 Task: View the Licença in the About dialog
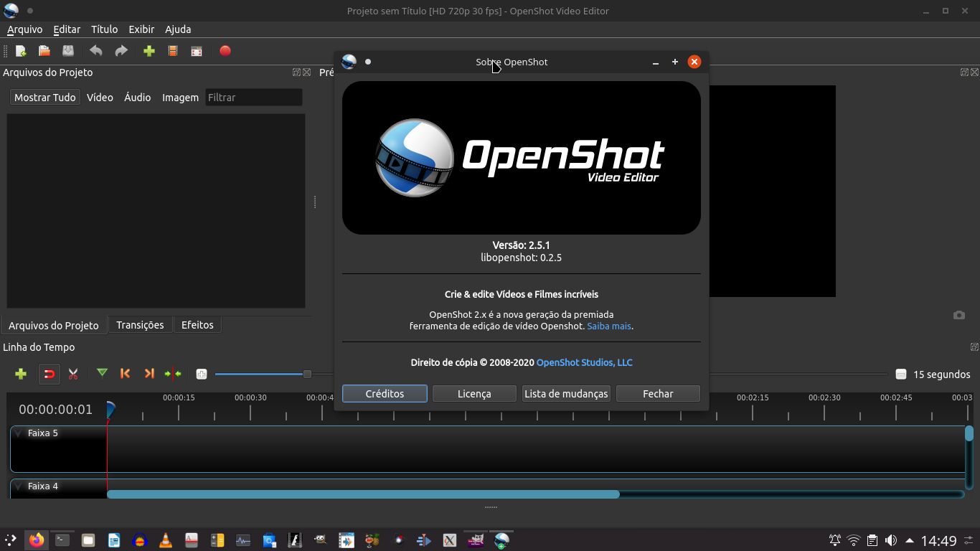pos(474,393)
